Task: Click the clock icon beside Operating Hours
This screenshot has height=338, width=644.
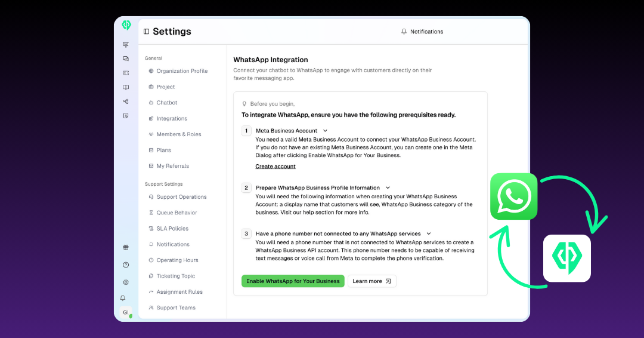Action: coord(151,260)
